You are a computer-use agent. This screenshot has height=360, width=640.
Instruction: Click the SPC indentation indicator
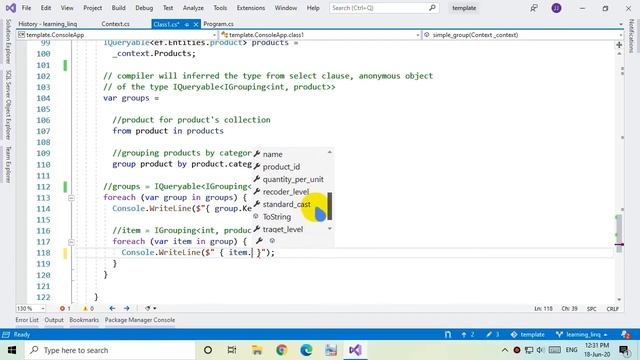coord(591,309)
